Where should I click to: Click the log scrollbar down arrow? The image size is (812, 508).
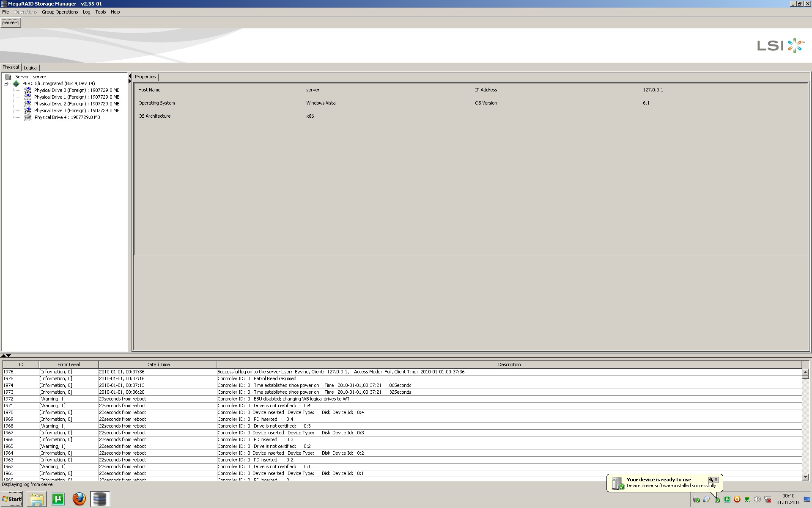click(806, 477)
